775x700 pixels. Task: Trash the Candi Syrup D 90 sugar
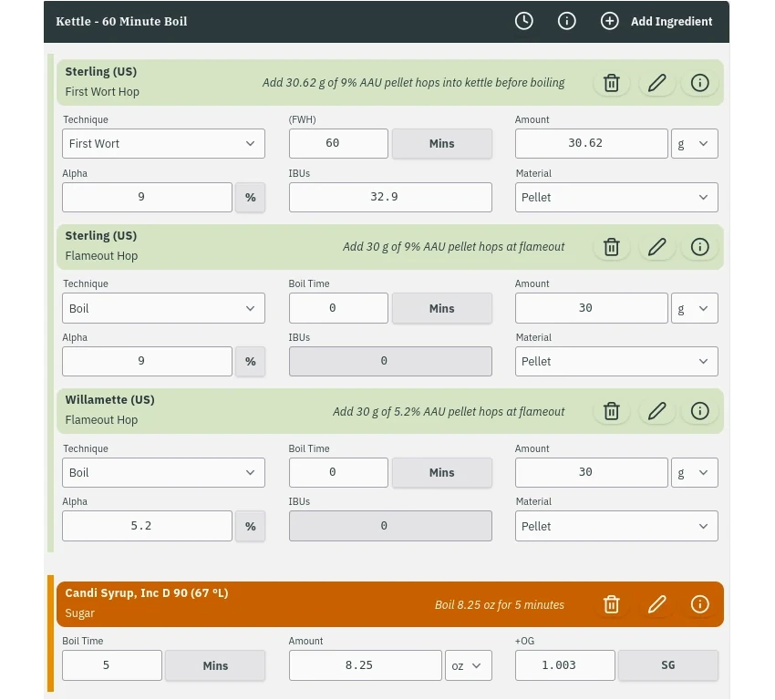[612, 604]
